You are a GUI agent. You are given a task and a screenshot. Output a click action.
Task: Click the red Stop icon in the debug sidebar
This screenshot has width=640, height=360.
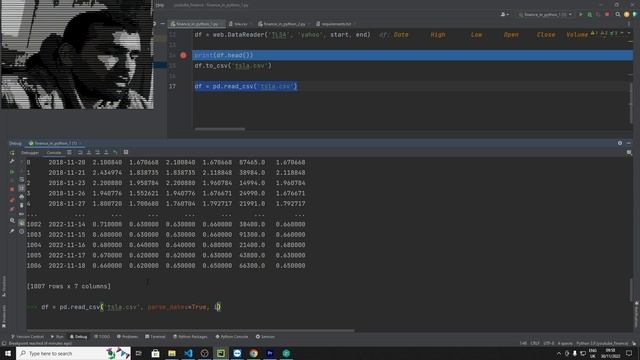(x=12, y=190)
